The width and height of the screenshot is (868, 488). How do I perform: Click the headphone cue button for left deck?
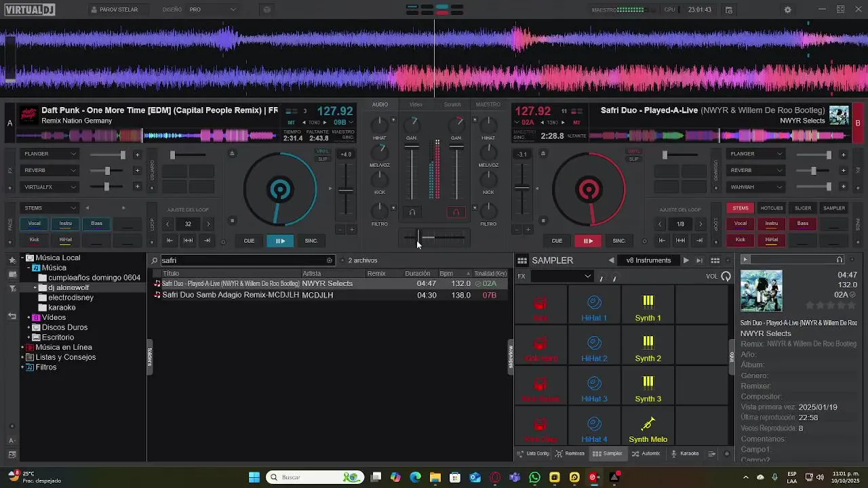click(x=412, y=212)
